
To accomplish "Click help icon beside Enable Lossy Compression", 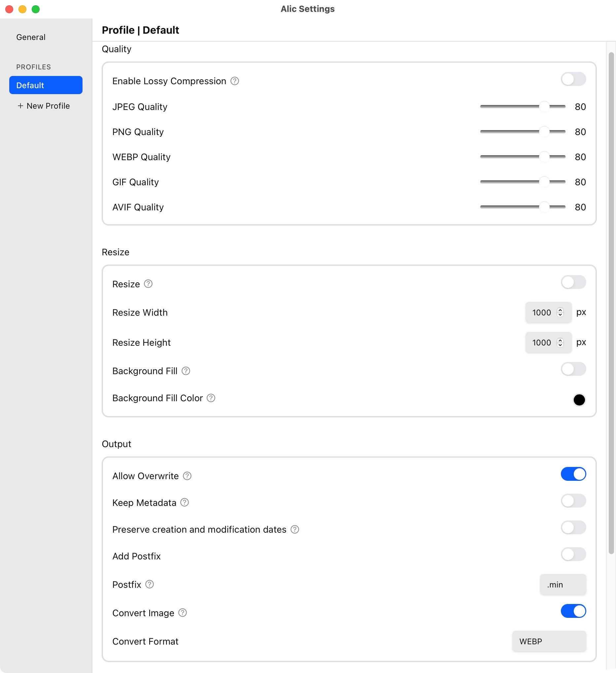I will (x=235, y=81).
